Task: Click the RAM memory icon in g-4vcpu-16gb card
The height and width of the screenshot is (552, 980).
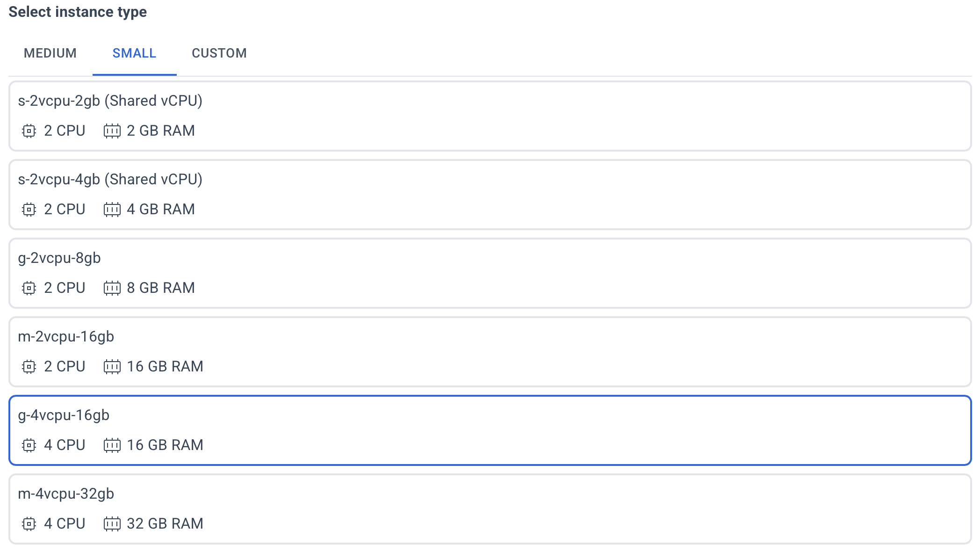Action: coord(112,445)
